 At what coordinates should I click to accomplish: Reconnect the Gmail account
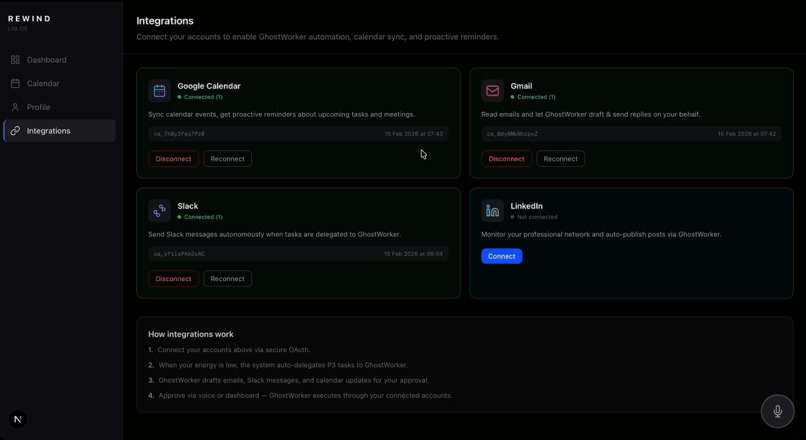click(x=560, y=159)
